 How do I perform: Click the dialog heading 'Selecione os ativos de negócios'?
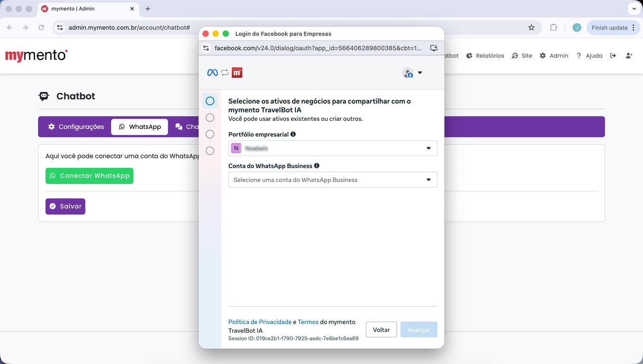pos(319,105)
